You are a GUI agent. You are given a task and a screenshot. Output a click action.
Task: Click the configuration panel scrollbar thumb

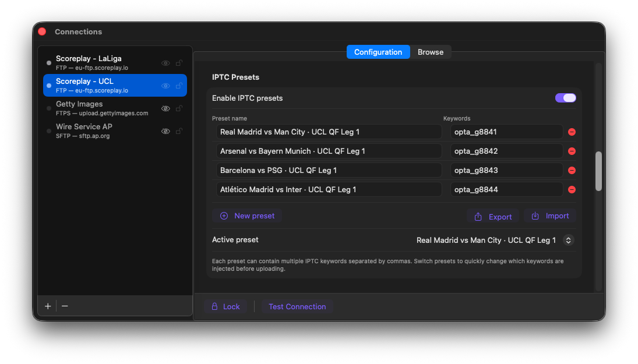coord(598,171)
